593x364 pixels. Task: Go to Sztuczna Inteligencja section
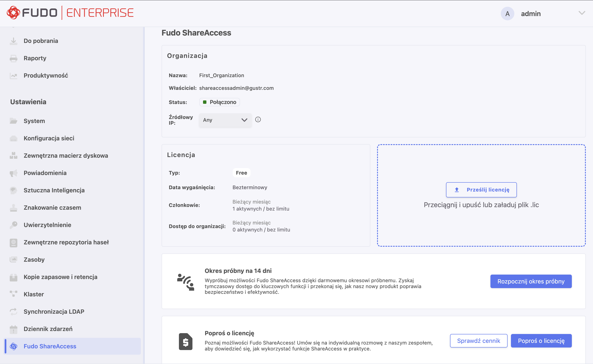[54, 190]
